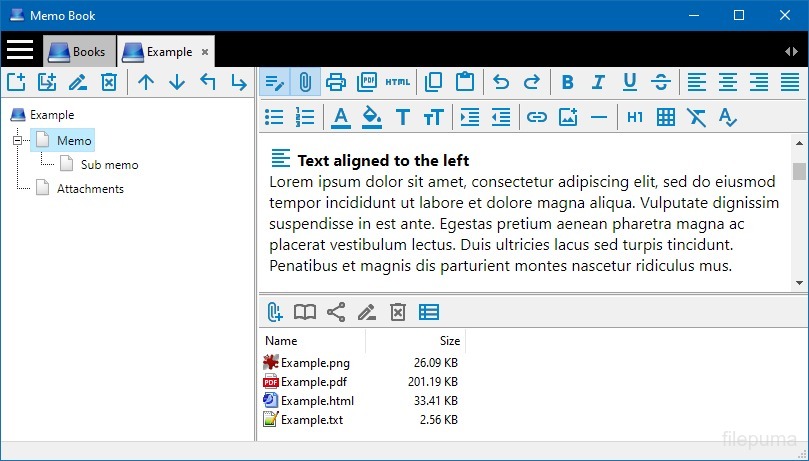Image resolution: width=809 pixels, height=461 pixels.
Task: Click the insert hyperlink icon
Action: (x=537, y=117)
